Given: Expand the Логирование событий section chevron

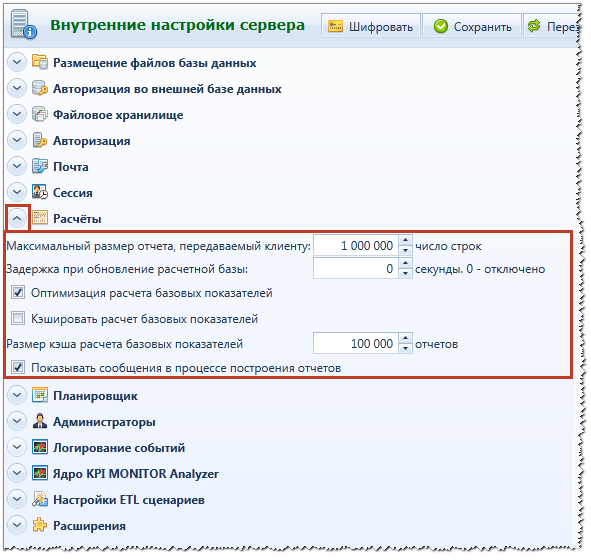Looking at the screenshot, I should 17,447.
